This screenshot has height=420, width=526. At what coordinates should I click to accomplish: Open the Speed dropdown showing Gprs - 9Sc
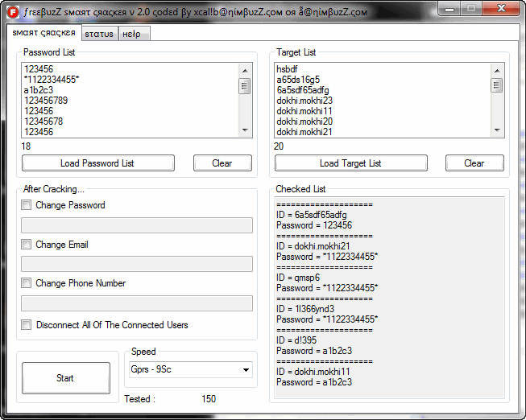(191, 370)
